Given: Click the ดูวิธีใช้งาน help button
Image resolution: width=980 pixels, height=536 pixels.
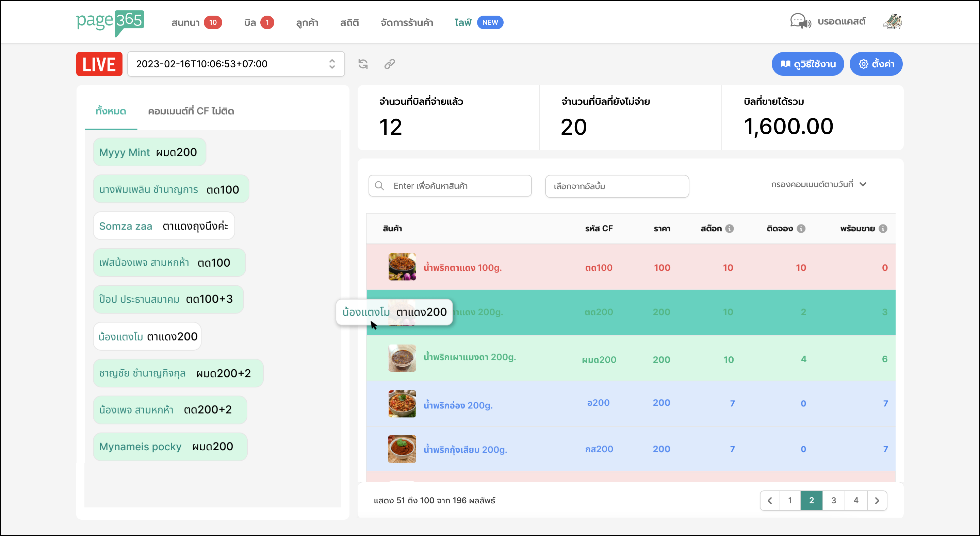Looking at the screenshot, I should tap(808, 64).
